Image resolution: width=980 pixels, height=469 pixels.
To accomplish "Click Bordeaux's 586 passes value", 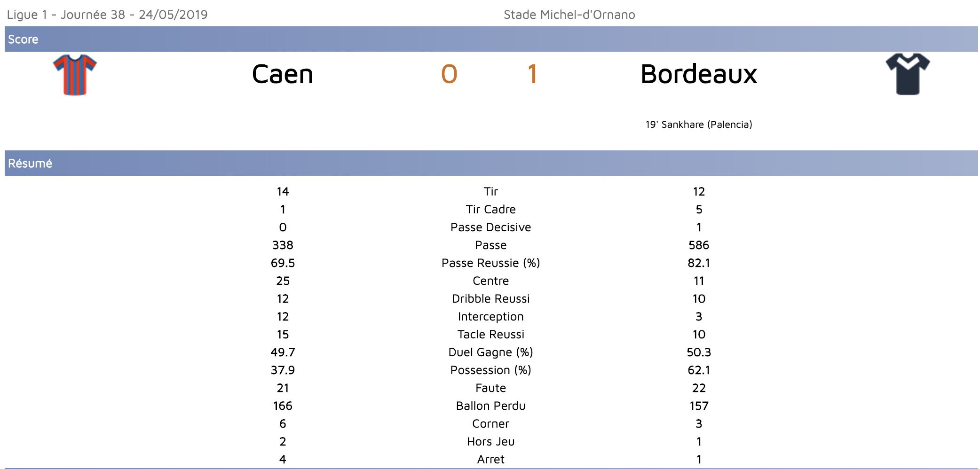I will click(x=698, y=245).
